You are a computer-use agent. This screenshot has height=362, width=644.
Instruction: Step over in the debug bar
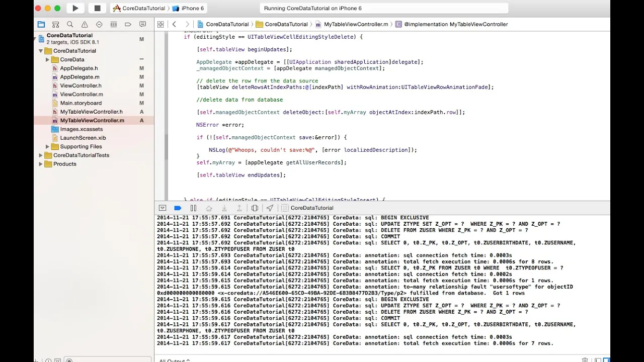click(209, 208)
